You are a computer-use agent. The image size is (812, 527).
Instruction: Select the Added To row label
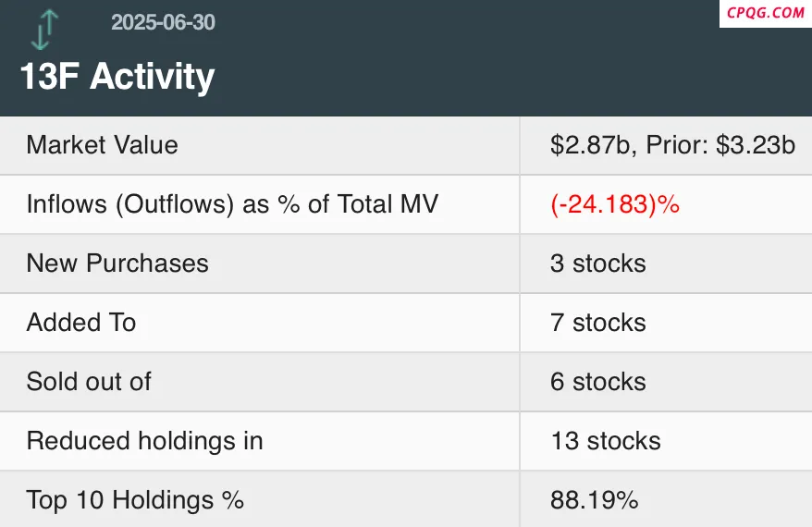81,322
